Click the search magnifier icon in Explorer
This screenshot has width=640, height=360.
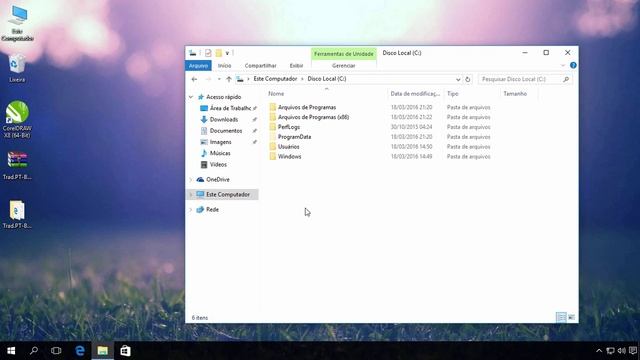click(566, 79)
